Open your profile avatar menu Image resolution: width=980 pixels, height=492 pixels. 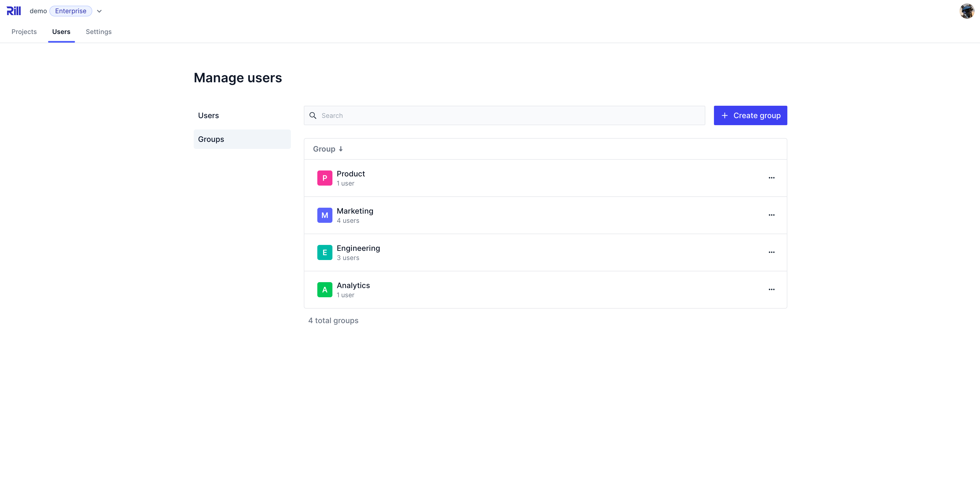pos(967,11)
